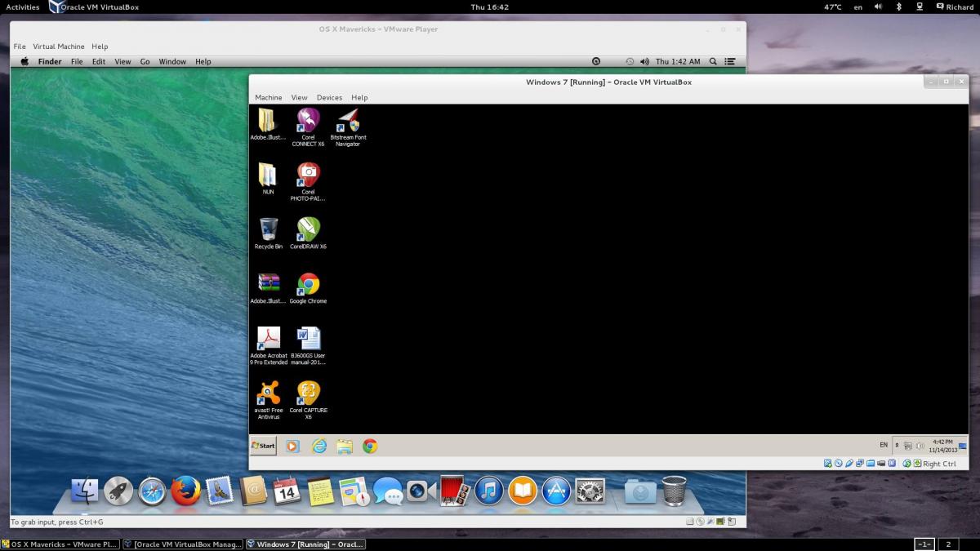Viewport: 980px width, 551px height.
Task: Launch Launchpad rocket icon in the dock
Action: [118, 491]
